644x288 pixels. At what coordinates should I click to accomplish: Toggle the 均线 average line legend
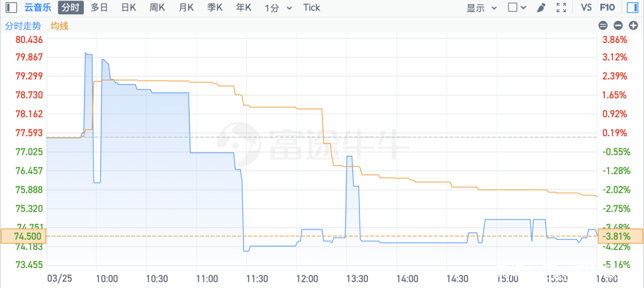59,26
